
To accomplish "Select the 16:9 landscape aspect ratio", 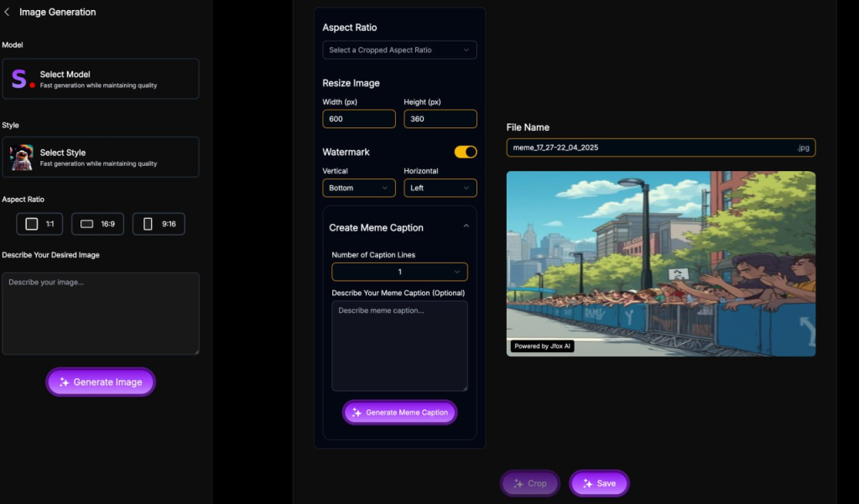I will click(x=98, y=224).
